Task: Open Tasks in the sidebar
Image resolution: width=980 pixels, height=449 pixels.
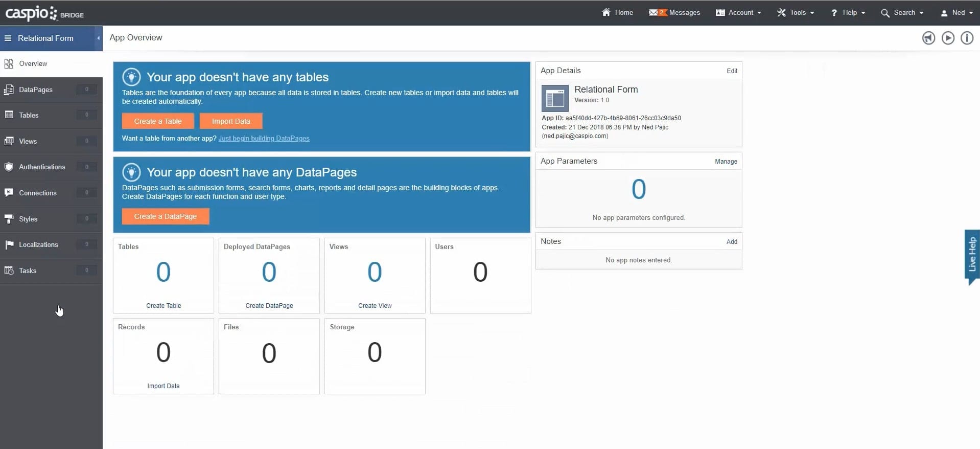Action: pyautogui.click(x=28, y=271)
